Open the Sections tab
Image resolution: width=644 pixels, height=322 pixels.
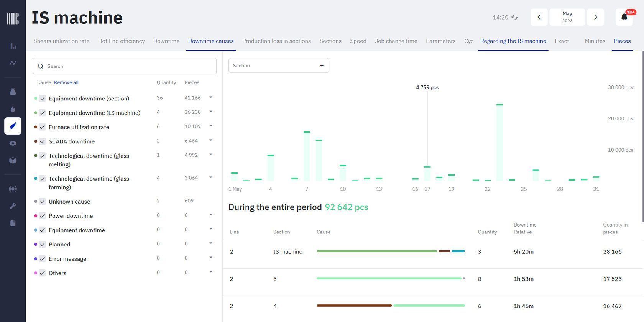330,41
